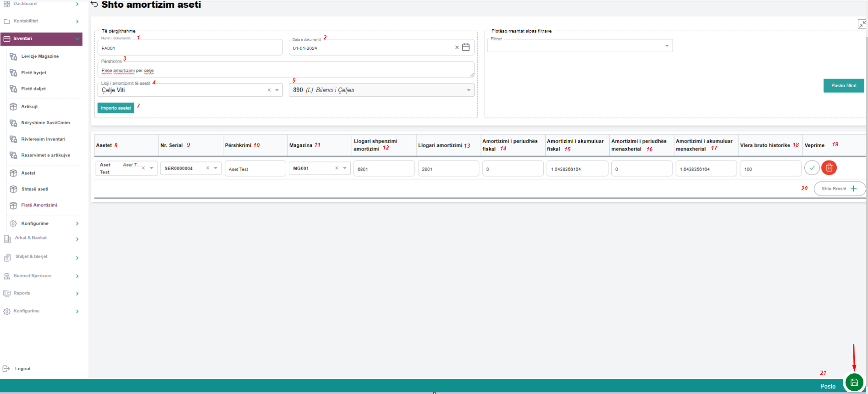
Task: Open the Filtrat dropdown
Action: (667, 45)
